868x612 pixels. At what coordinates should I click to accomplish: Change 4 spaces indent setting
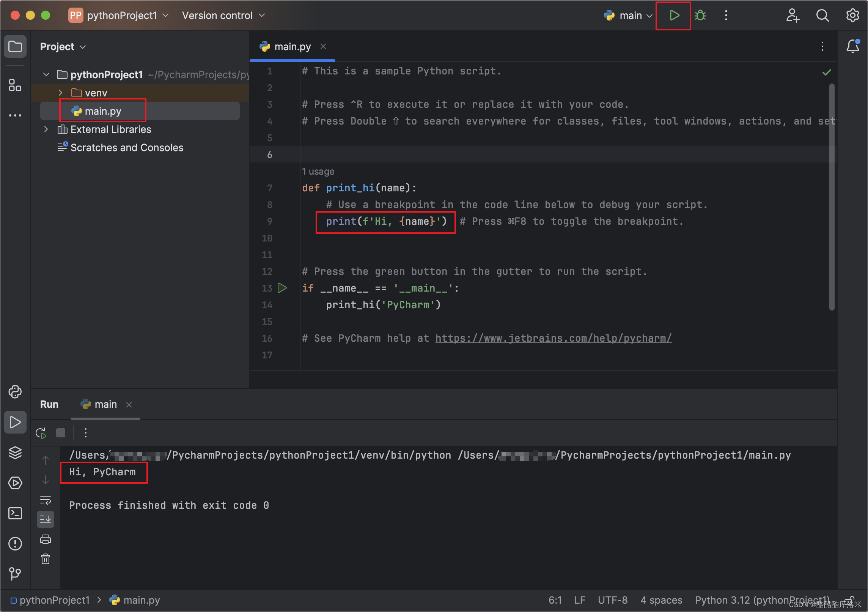(661, 600)
